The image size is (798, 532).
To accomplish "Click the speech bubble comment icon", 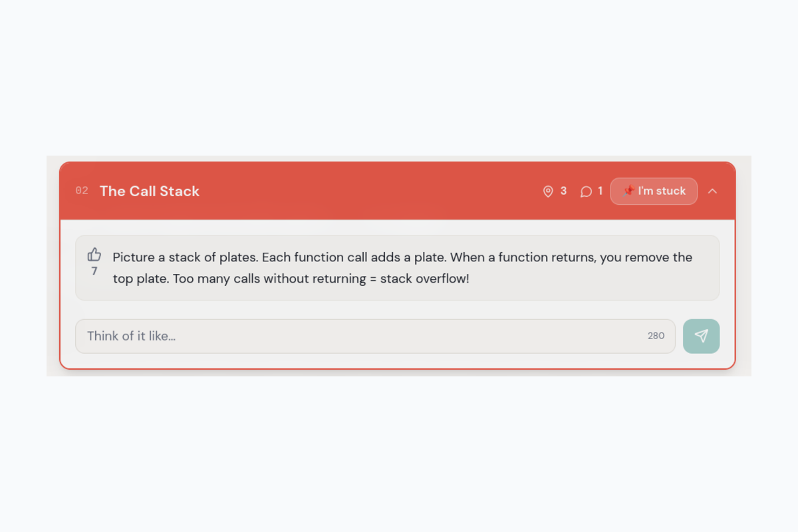I will [586, 192].
